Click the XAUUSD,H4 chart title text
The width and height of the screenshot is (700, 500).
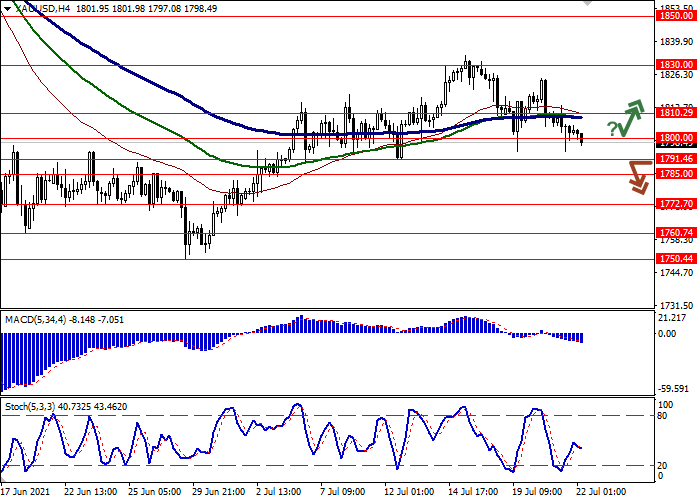pos(42,8)
